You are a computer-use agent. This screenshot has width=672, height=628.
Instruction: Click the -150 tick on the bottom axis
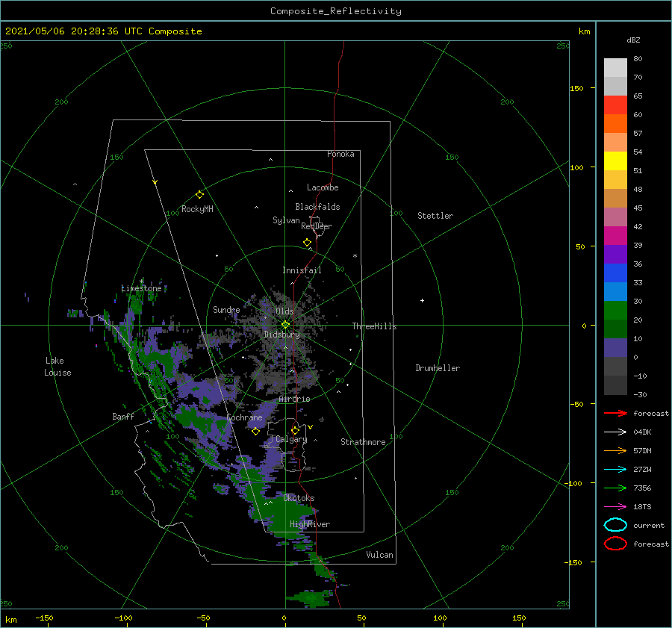tap(44, 618)
